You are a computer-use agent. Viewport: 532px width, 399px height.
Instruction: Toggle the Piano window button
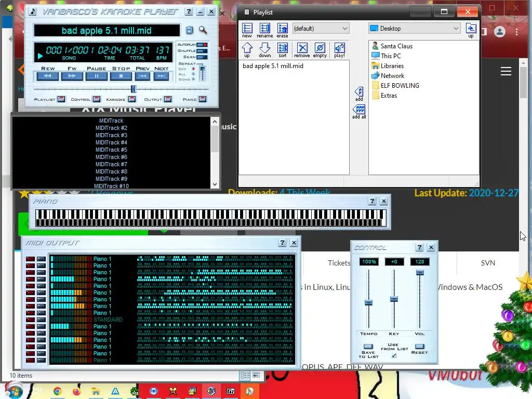203,99
